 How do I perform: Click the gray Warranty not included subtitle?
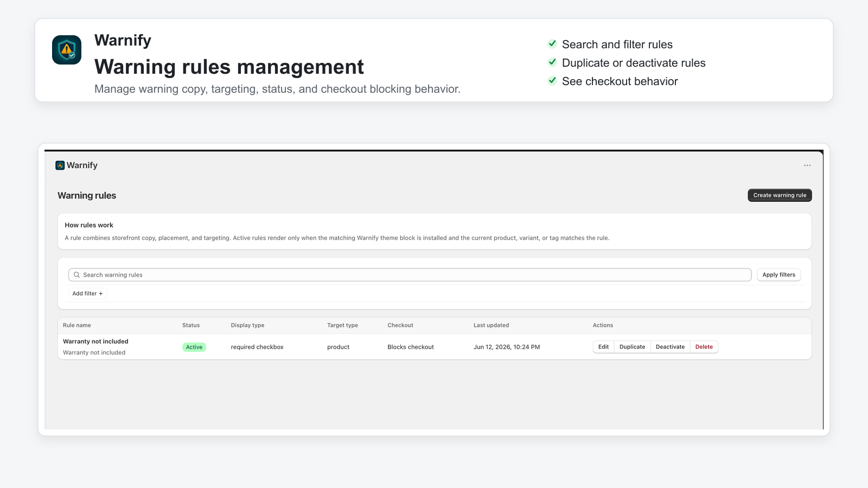click(x=94, y=352)
